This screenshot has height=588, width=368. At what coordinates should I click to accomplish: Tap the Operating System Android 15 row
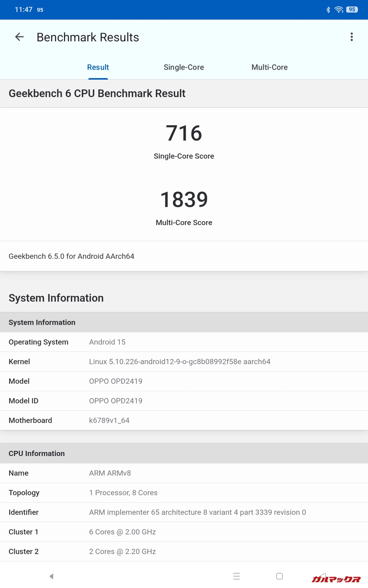coord(184,342)
